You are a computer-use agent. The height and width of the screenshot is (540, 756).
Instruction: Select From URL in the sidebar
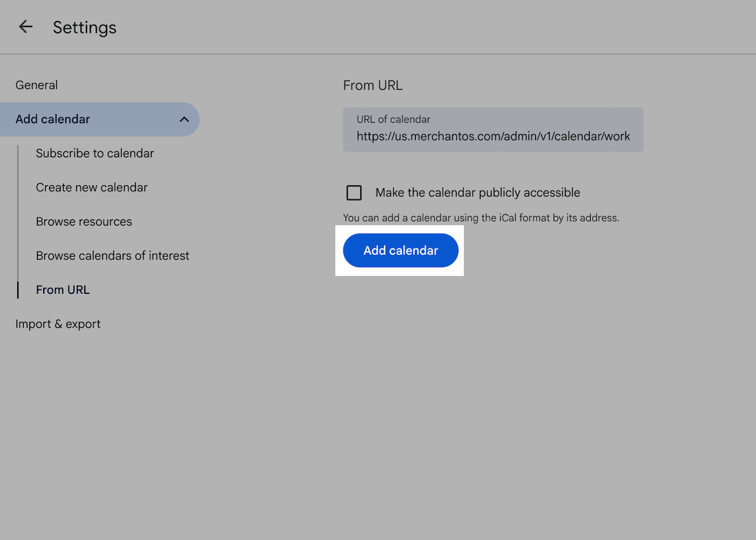pyautogui.click(x=63, y=289)
